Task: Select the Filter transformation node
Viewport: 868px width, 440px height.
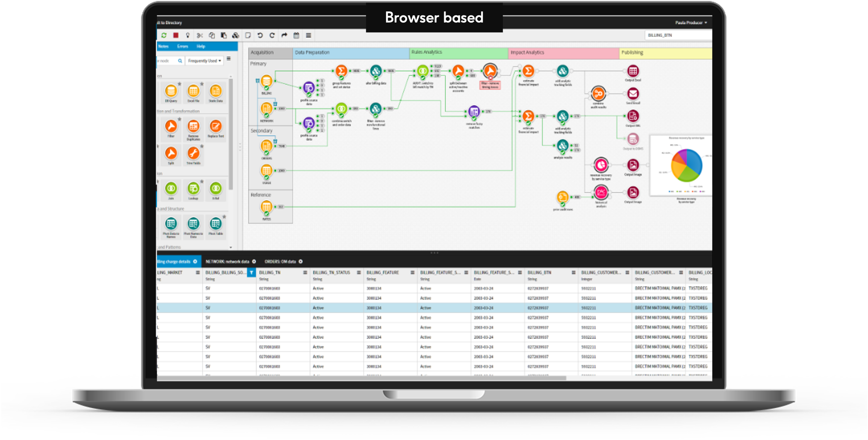Action: pyautogui.click(x=171, y=126)
